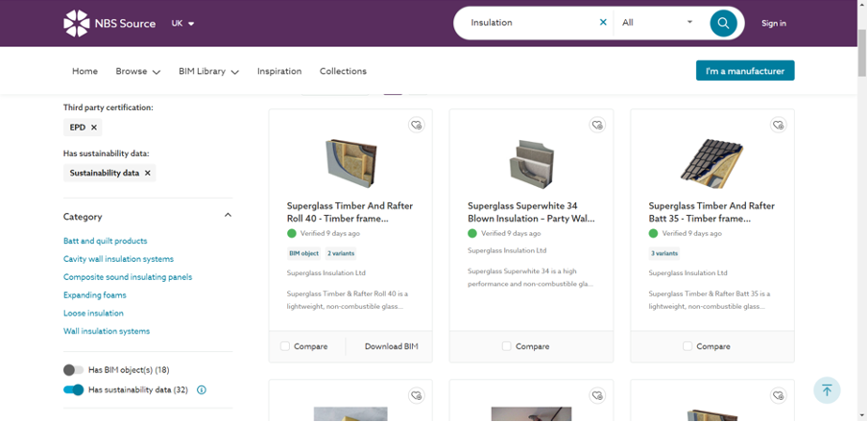Collapse the Category section

pyautogui.click(x=228, y=215)
